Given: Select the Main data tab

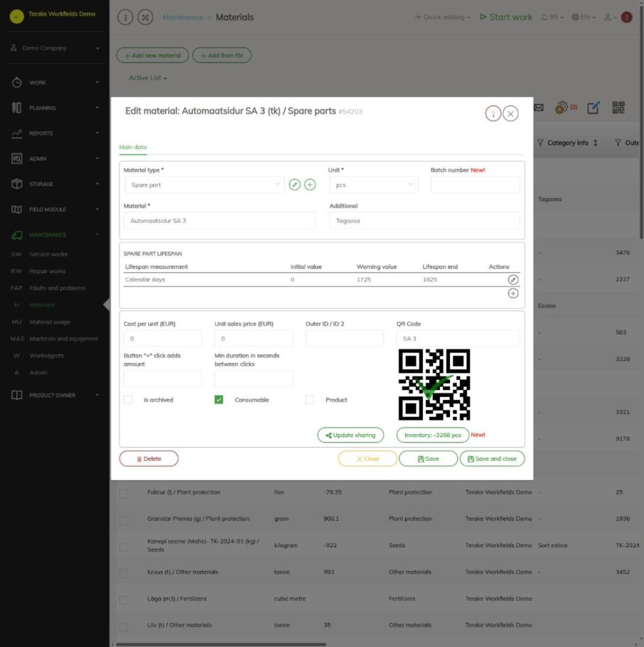Looking at the screenshot, I should (133, 147).
